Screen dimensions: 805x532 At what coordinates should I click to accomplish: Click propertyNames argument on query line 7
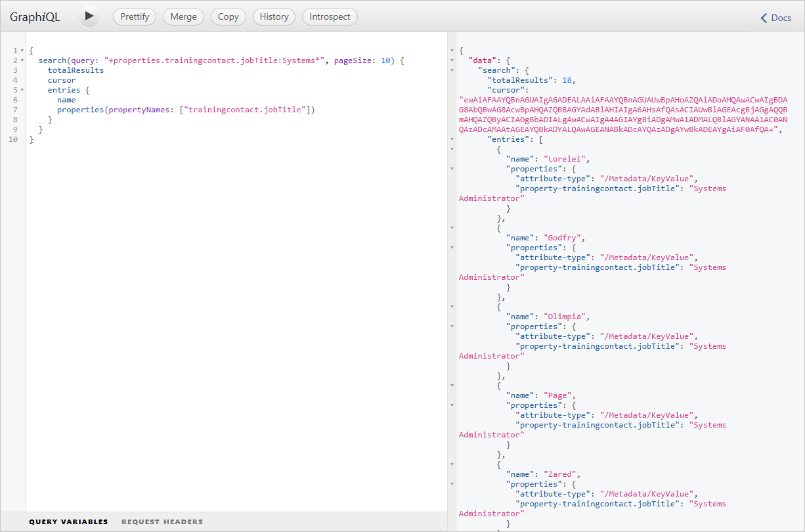[139, 110]
